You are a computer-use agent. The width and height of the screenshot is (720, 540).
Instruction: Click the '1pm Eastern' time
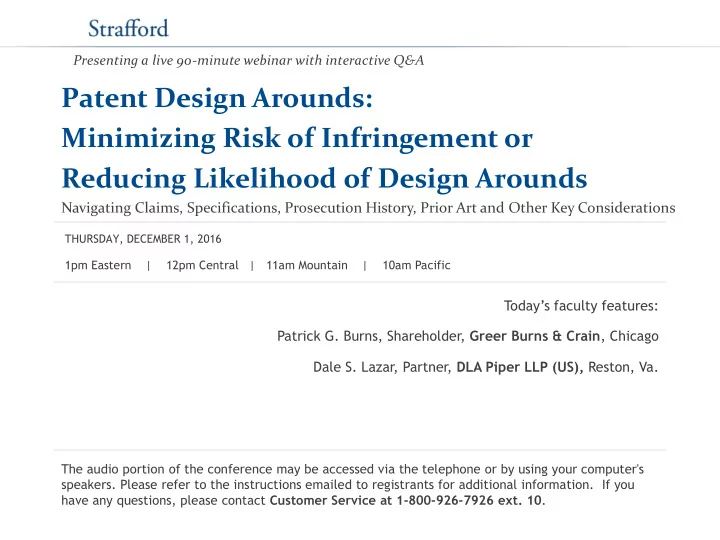(98, 265)
